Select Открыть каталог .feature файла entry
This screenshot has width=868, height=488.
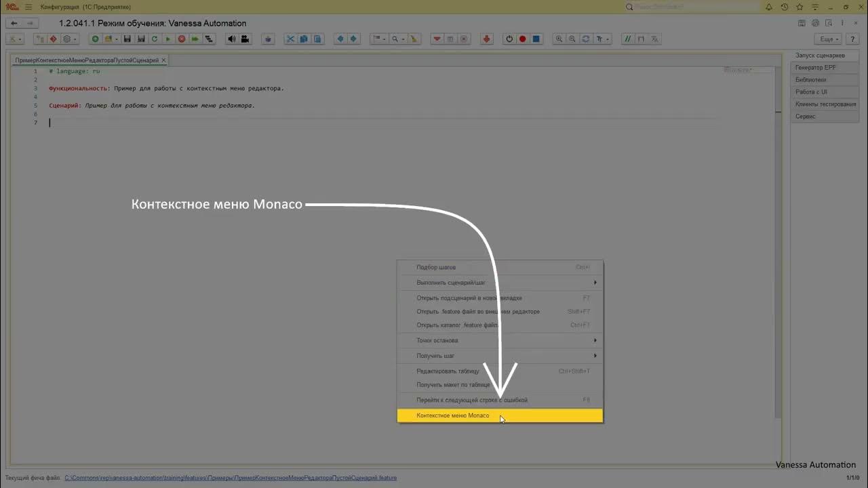click(x=500, y=325)
